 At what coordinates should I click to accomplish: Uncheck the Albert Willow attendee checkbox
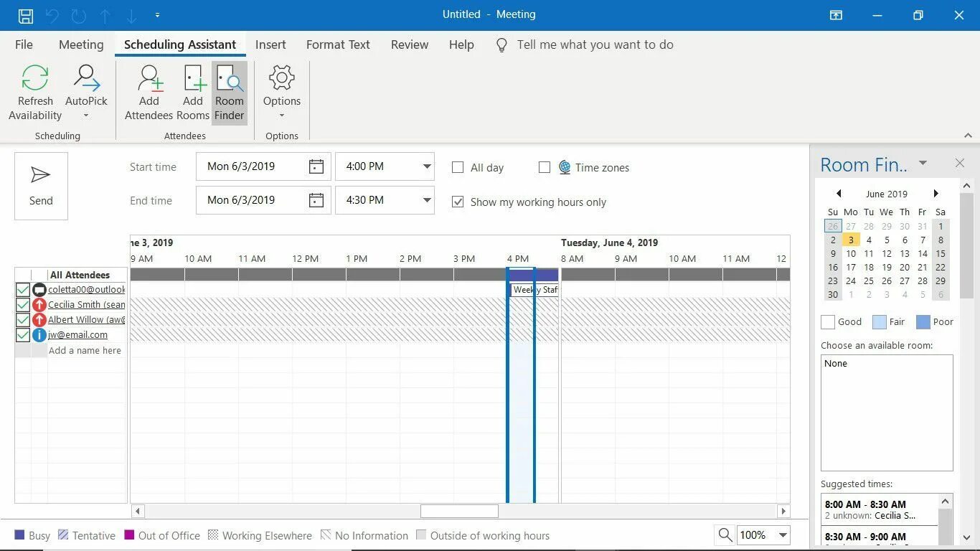pyautogui.click(x=23, y=320)
